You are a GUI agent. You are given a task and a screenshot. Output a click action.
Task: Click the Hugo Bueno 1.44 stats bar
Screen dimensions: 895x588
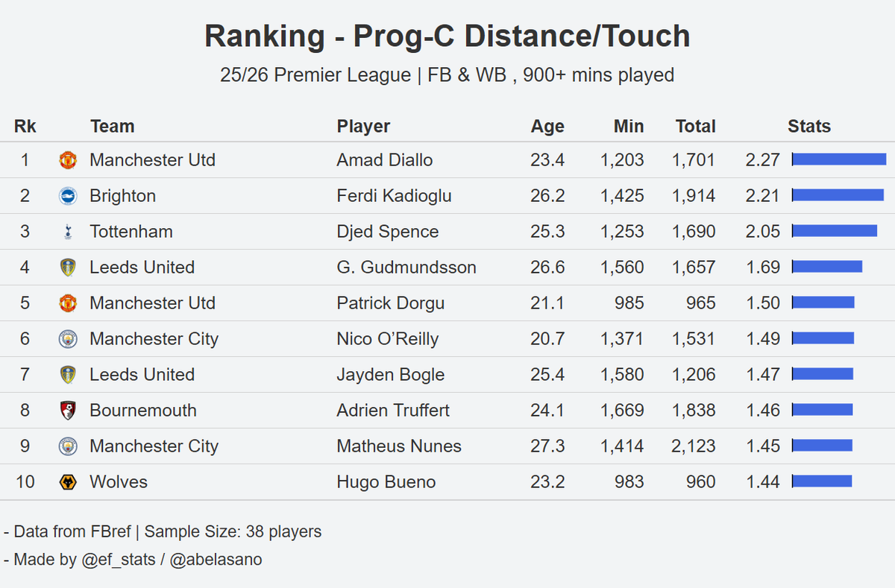(x=821, y=481)
